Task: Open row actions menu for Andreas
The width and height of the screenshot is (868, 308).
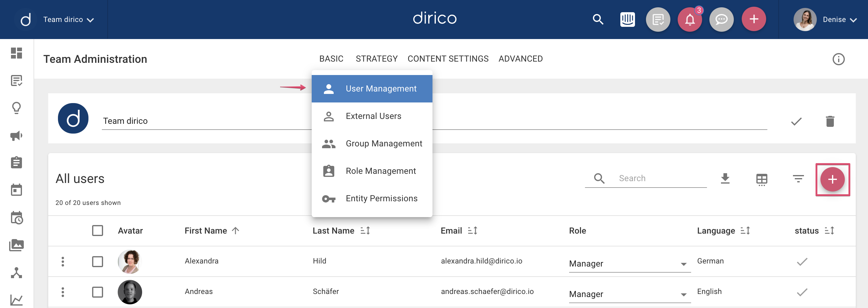Action: (x=63, y=292)
